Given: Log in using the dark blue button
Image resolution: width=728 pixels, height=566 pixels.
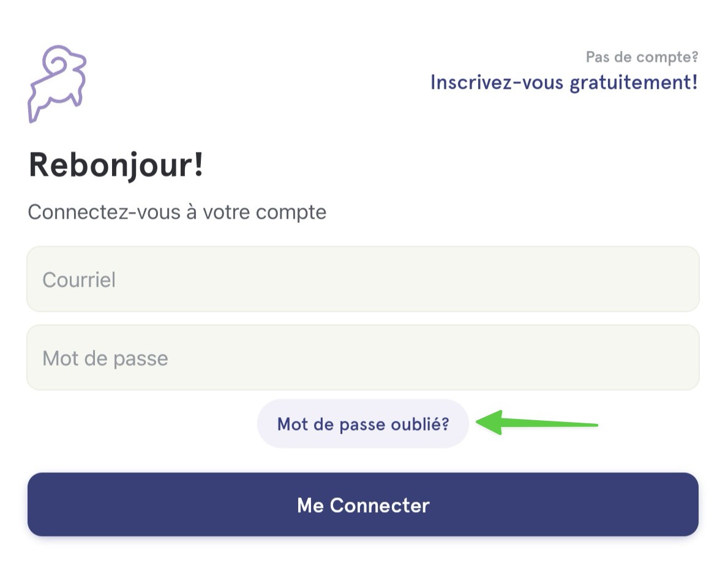Looking at the screenshot, I should pyautogui.click(x=363, y=505).
